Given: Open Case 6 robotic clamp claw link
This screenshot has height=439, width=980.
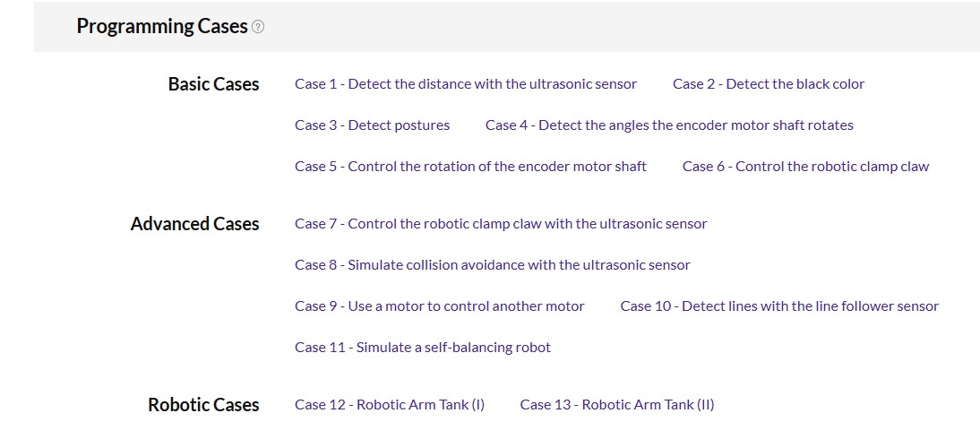Looking at the screenshot, I should 805,167.
